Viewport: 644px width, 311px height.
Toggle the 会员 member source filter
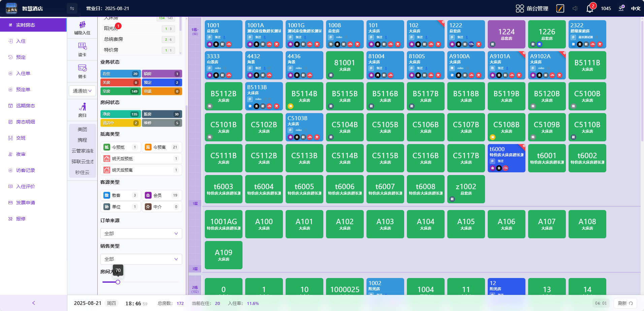[162, 195]
